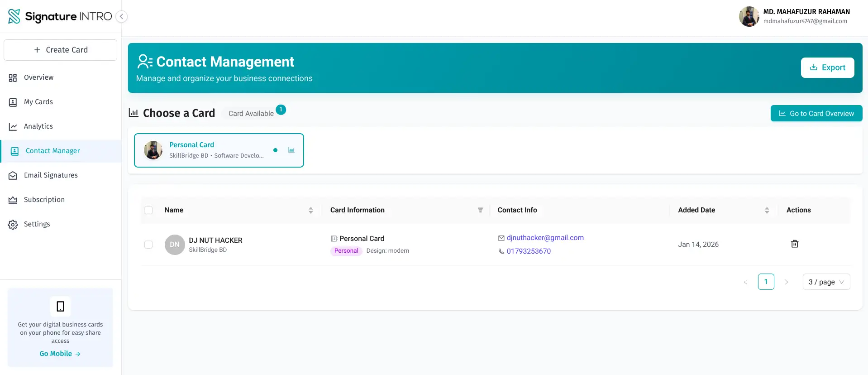
Task: Open the djnuthacker@gmail.com email link
Action: 545,238
